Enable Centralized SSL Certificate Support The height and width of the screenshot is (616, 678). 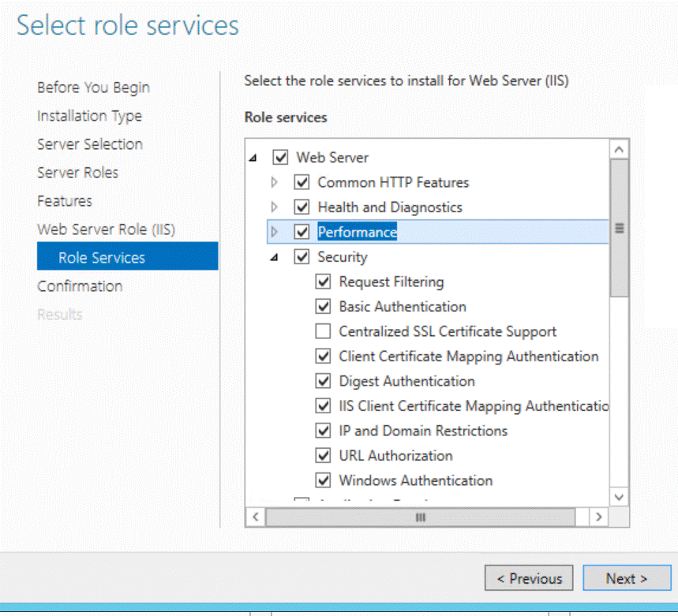(323, 331)
